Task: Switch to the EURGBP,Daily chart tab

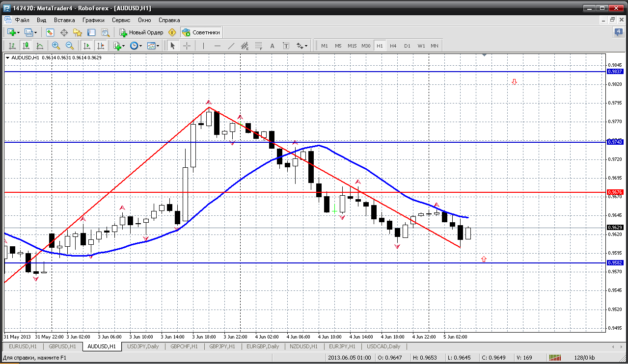Action: coord(263,346)
